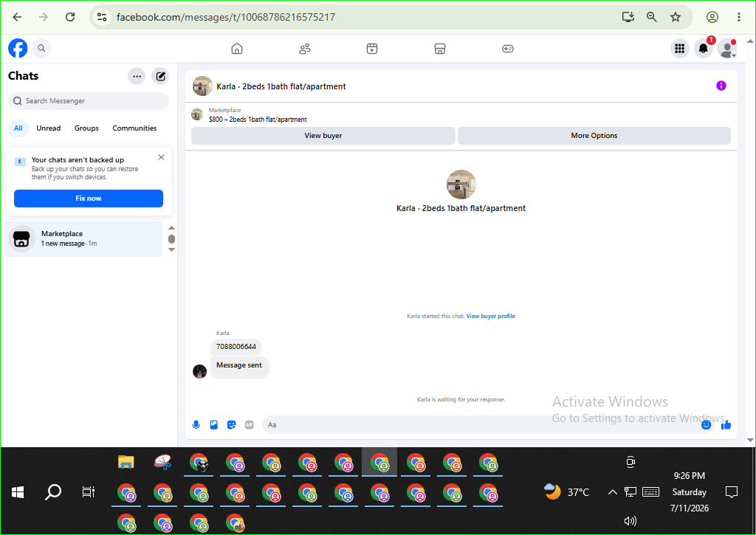Open the Friends icon in top navigation
Image resolution: width=756 pixels, height=535 pixels.
click(305, 49)
